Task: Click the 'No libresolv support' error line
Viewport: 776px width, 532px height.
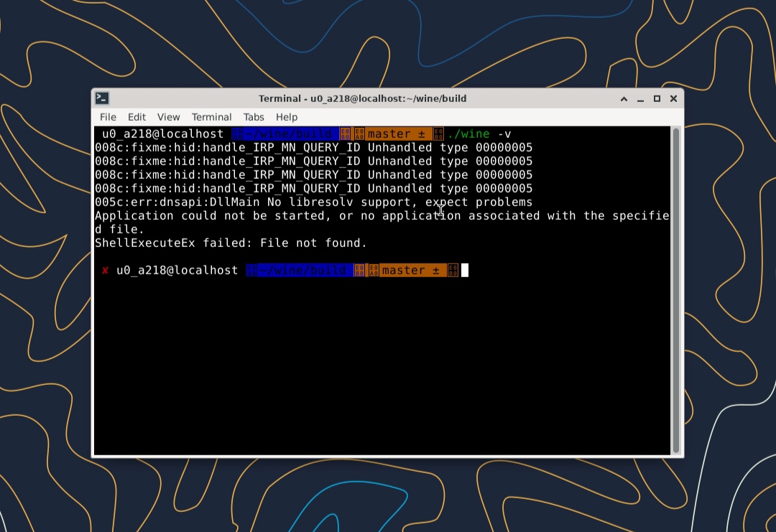Action: click(313, 202)
